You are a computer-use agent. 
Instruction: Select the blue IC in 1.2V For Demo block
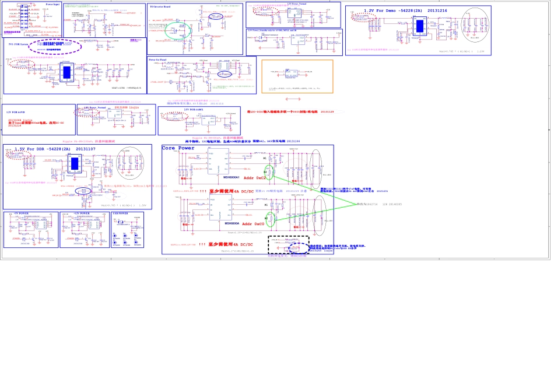(x=420, y=25)
